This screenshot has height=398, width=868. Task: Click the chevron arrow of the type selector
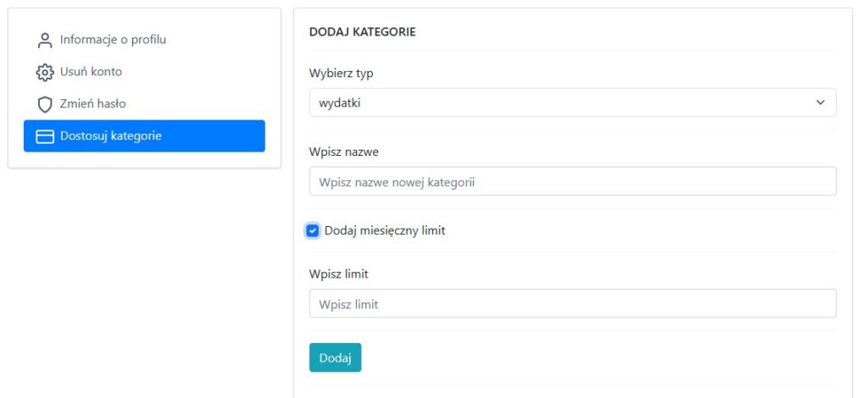pyautogui.click(x=820, y=102)
